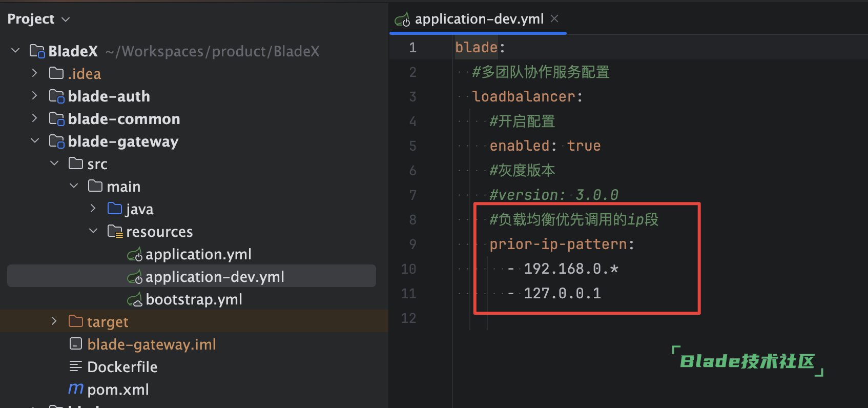Click the '#version: 3.0.0' comment
Image resolution: width=868 pixels, height=408 pixels.
click(554, 195)
